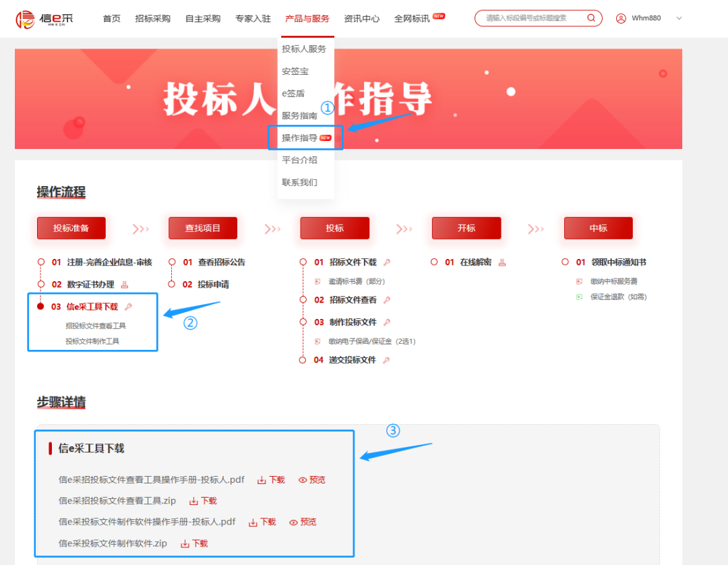Click the 投标准备 stage button

click(x=71, y=228)
